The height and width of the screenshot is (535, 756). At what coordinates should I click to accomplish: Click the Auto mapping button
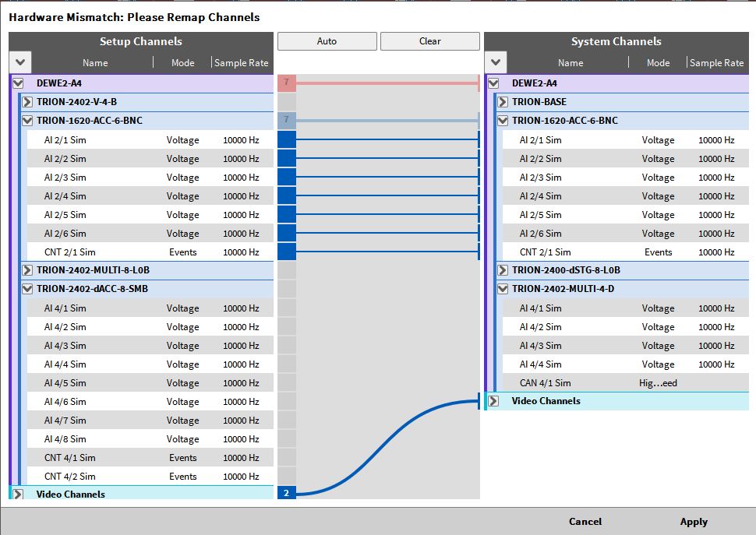pyautogui.click(x=327, y=41)
